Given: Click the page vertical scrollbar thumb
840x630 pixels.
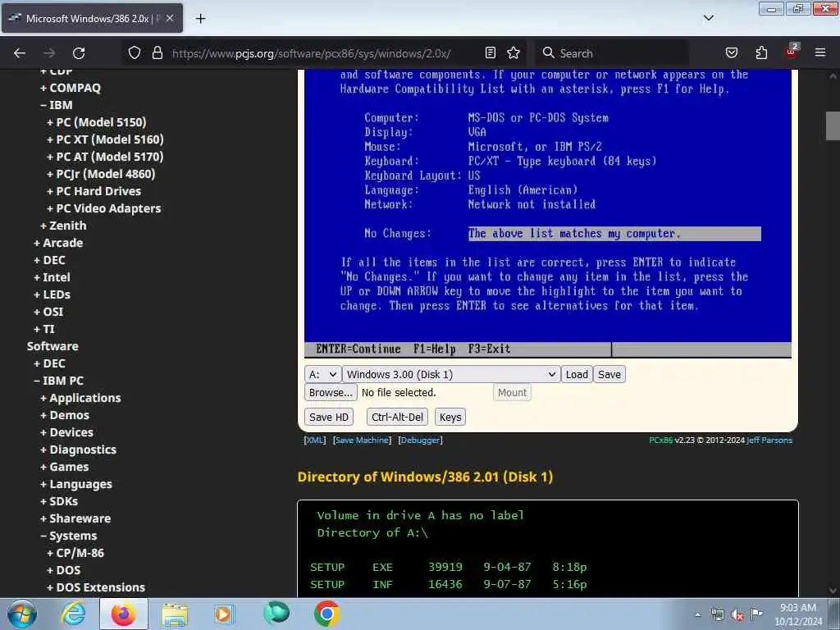Looking at the screenshot, I should click(x=833, y=126).
